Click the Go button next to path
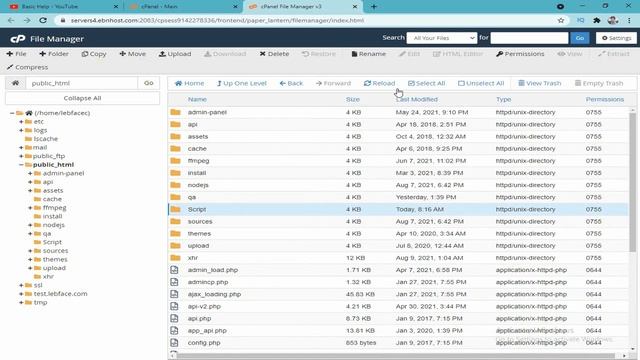The height and width of the screenshot is (360, 640). (x=149, y=83)
